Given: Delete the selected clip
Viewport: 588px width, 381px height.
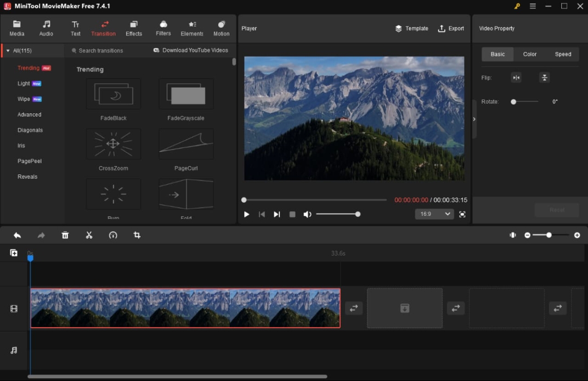Looking at the screenshot, I should (65, 235).
